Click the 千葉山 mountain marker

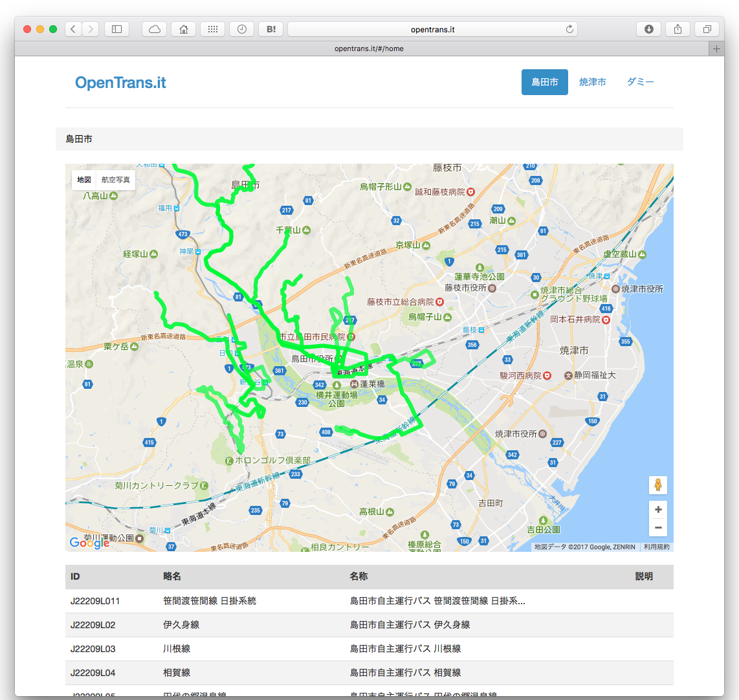pos(306,230)
